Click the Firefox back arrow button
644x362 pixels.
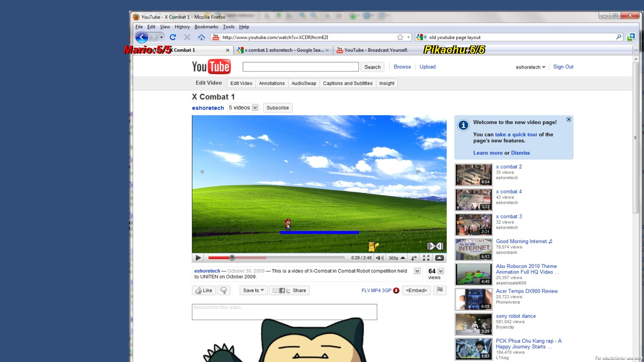pyautogui.click(x=142, y=37)
